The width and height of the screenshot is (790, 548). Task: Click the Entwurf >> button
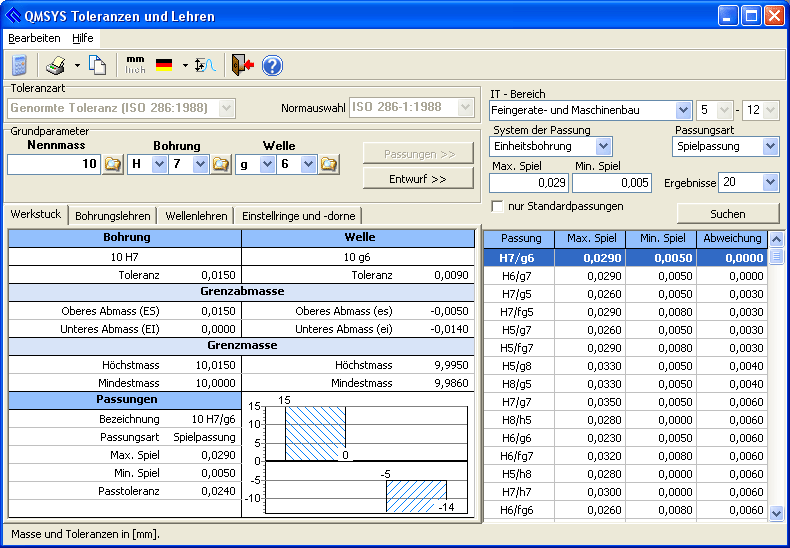[x=418, y=179]
